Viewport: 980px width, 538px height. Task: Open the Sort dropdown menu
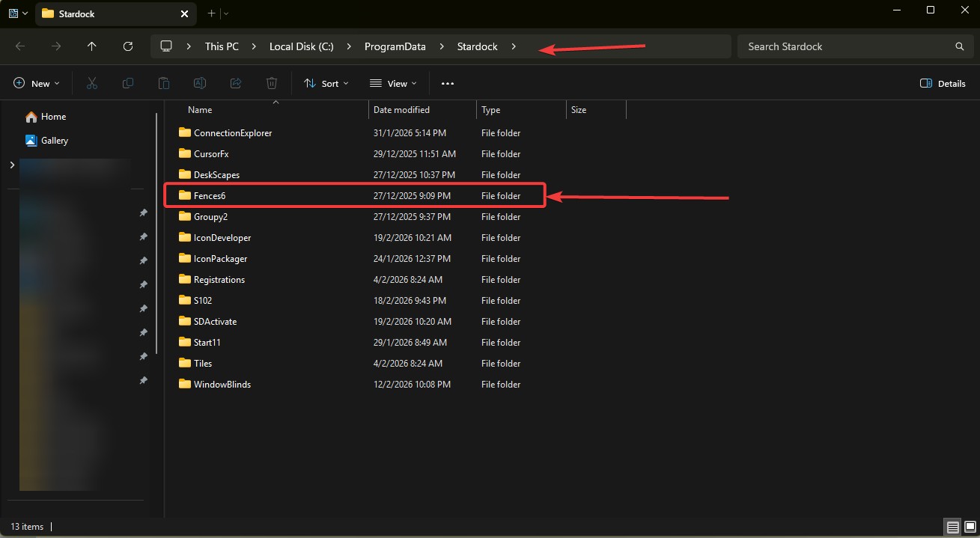326,84
